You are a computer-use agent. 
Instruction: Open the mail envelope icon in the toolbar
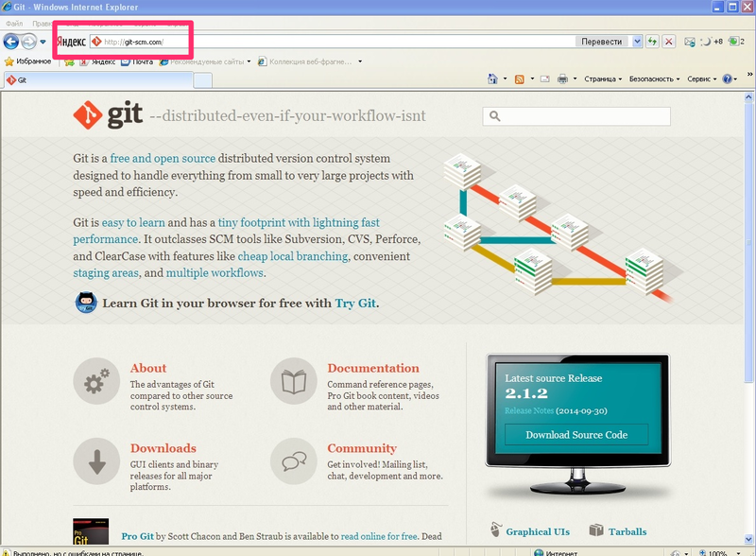690,42
